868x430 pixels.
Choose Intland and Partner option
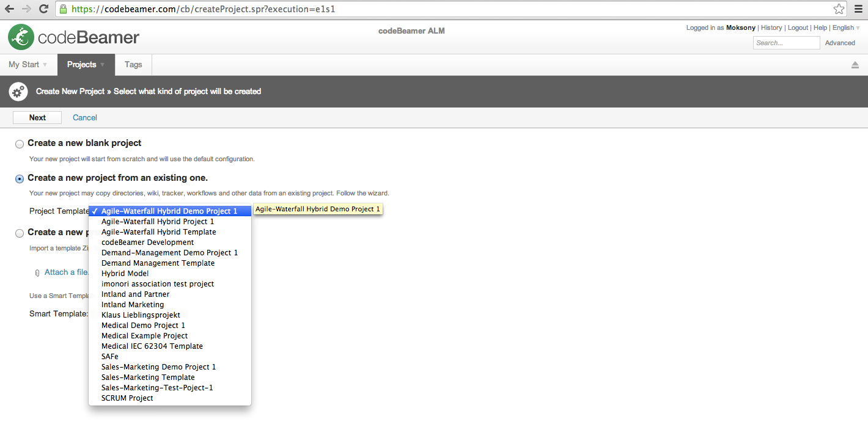point(170,294)
